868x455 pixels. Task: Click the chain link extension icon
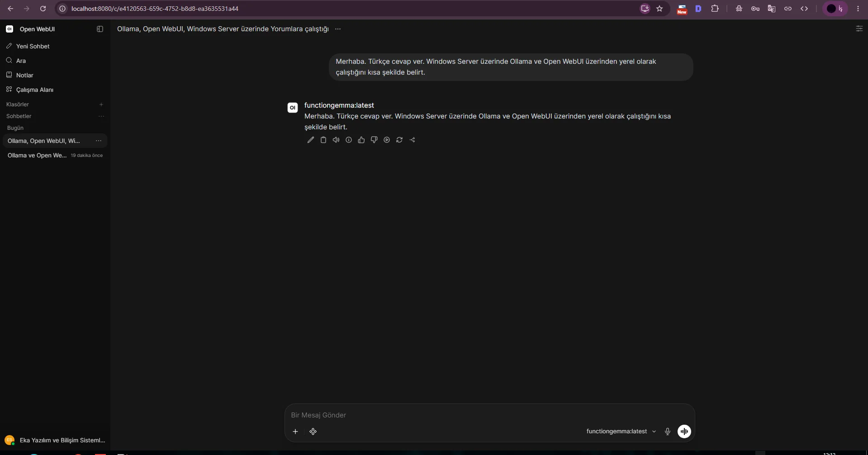[x=787, y=9]
